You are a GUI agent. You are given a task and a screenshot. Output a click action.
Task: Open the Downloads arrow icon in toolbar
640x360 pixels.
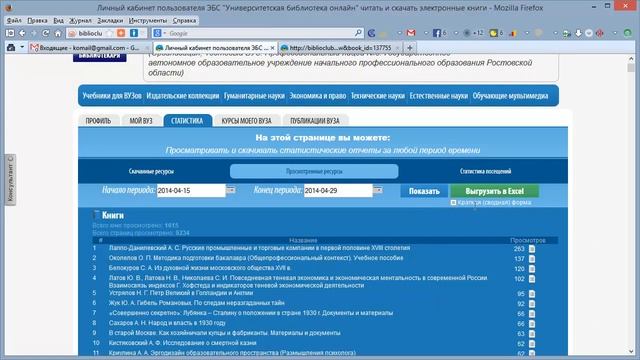click(x=578, y=33)
